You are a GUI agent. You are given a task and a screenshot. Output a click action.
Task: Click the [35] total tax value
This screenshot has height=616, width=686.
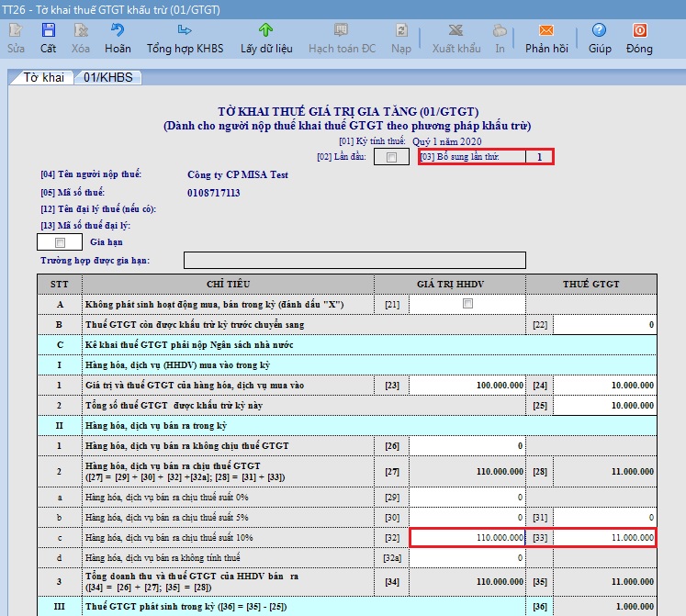(x=604, y=582)
